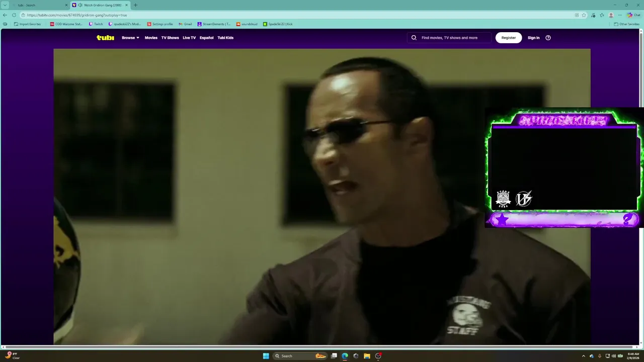Refresh the page
Image resolution: width=644 pixels, height=362 pixels.
14,15
